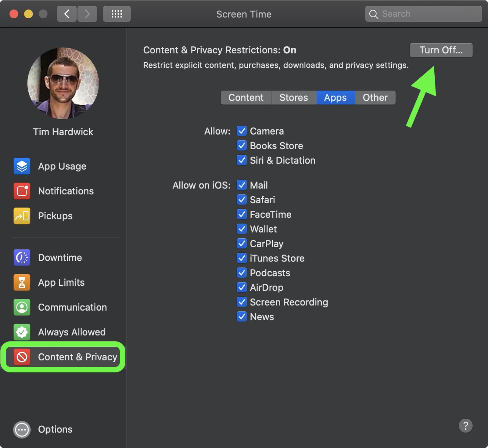Select the Communication sidebar icon

click(22, 307)
